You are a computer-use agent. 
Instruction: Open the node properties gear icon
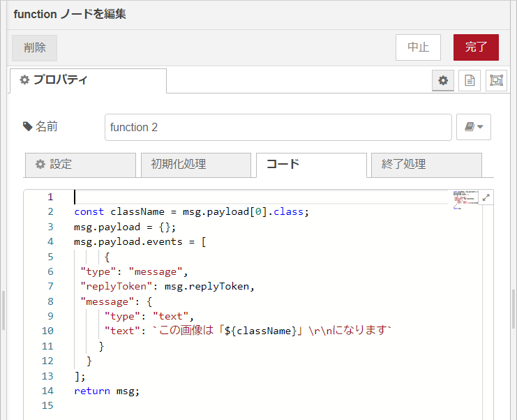click(443, 80)
